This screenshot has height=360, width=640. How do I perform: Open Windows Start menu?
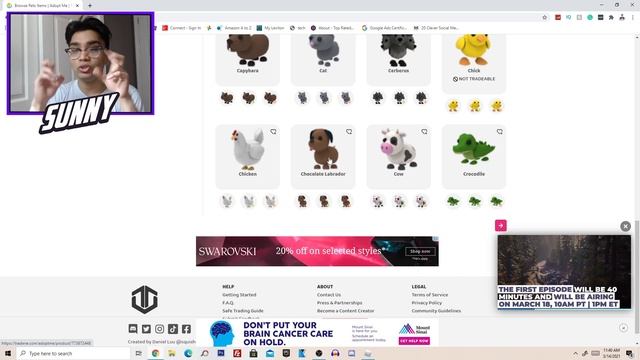pos(8,353)
